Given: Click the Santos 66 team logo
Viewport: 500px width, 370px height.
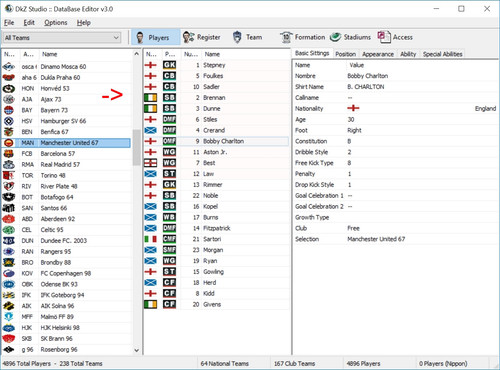Looking at the screenshot, I should [9, 208].
